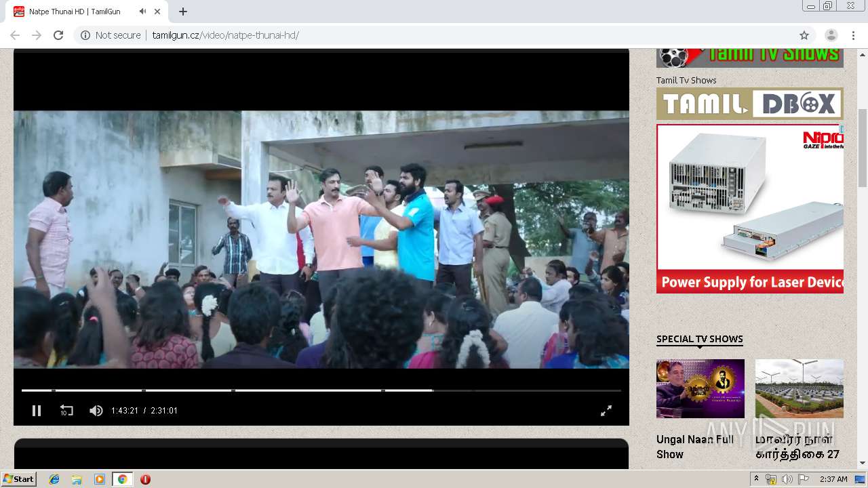This screenshot has height=488, width=868.
Task: Open the Opera taskbar icon
Action: 145,479
